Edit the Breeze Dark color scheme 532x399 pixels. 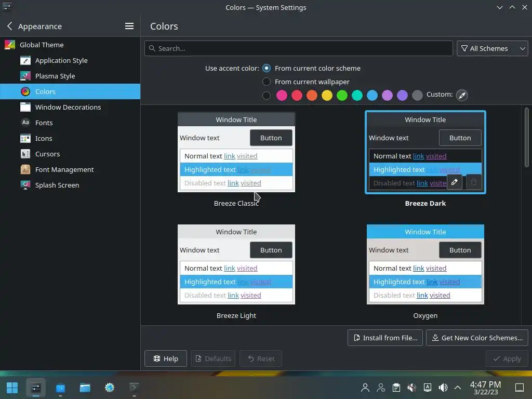coord(455,182)
